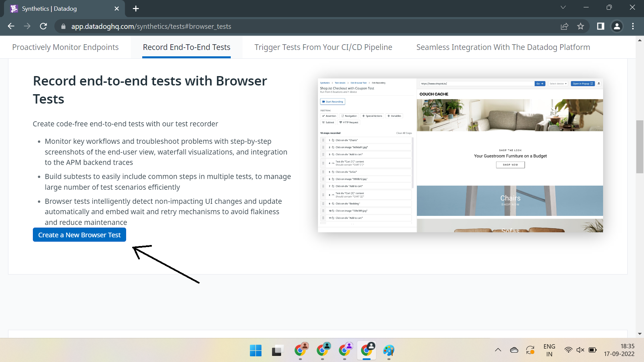Close the Synthetics | Datadog tab
Screen dimensions: 644x362
[117, 9]
